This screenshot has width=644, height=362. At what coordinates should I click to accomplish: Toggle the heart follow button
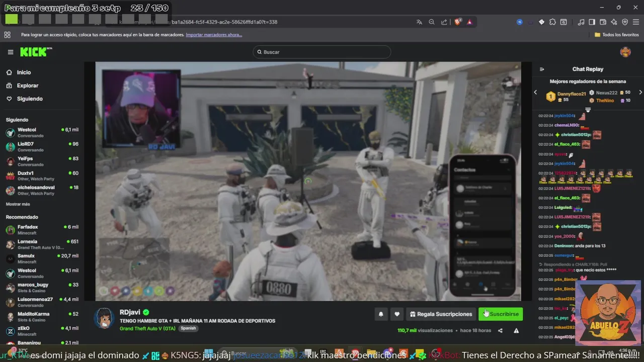397,314
